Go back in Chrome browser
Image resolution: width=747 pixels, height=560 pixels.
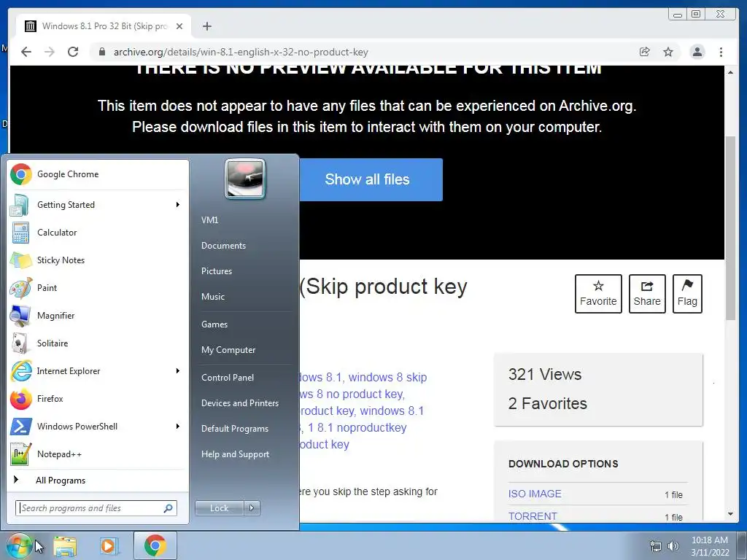pyautogui.click(x=26, y=52)
